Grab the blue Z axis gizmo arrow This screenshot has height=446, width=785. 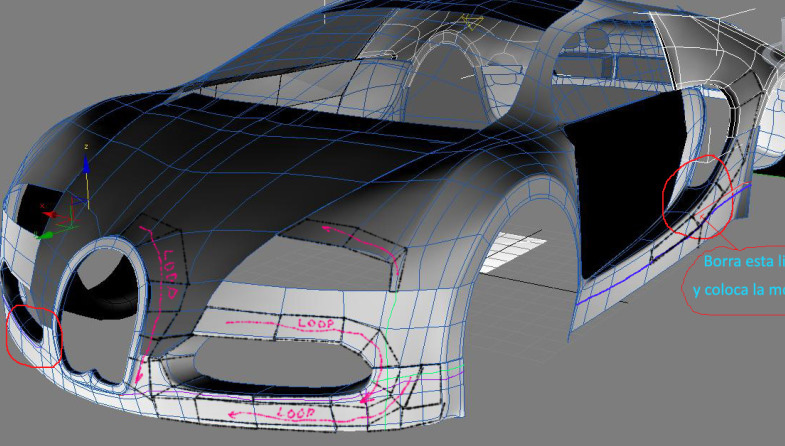pos(86,164)
